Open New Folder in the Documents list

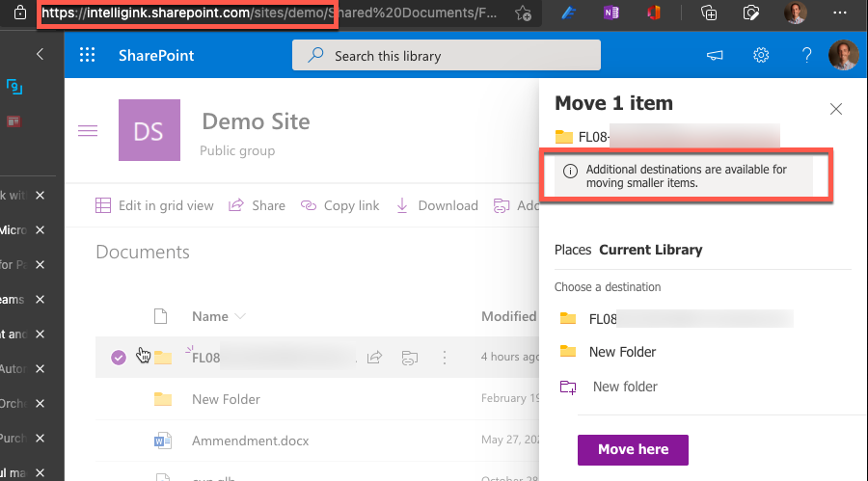pyautogui.click(x=226, y=399)
